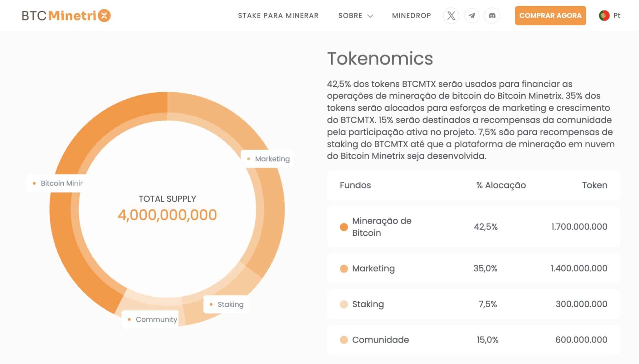Click the 300.000.000 token value
The image size is (639, 364).
(x=582, y=304)
